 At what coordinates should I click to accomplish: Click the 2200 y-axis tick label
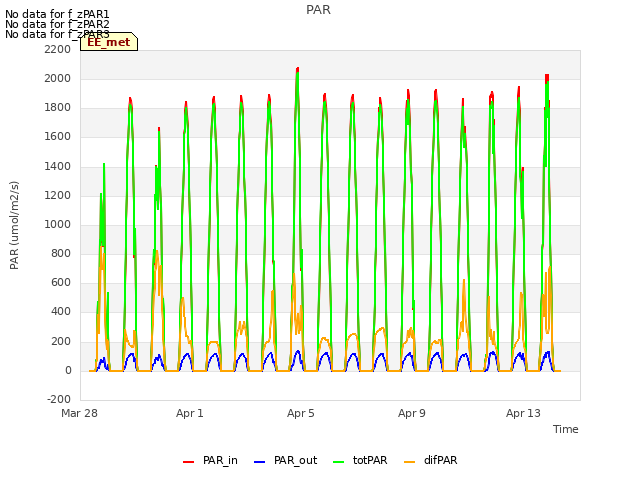point(58,49)
